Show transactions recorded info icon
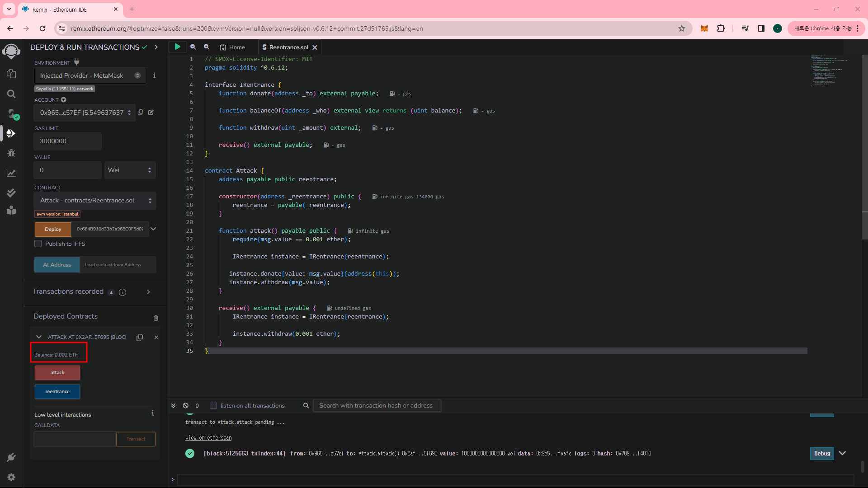This screenshot has height=488, width=868. pos(123,292)
